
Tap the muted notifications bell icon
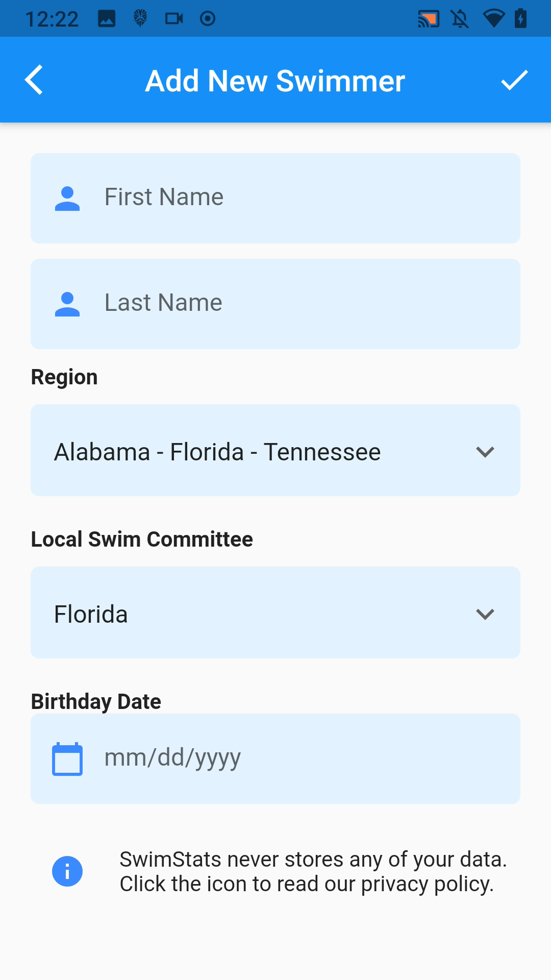[x=460, y=19]
